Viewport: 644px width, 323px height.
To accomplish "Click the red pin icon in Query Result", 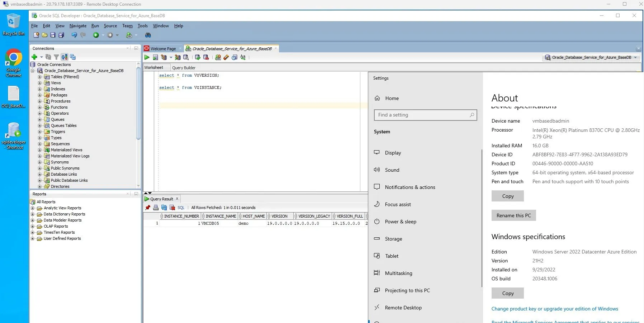I will pos(148,208).
